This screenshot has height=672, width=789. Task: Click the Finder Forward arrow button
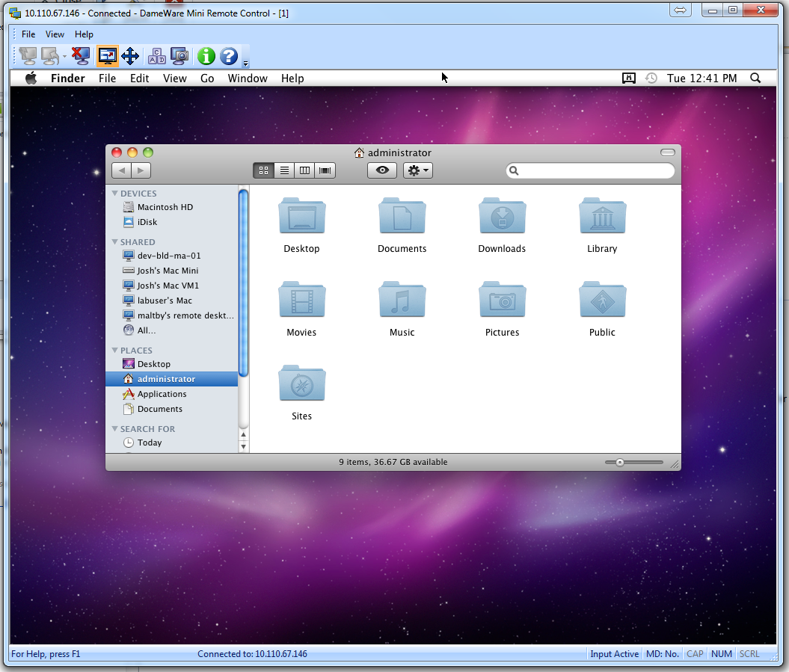141,170
